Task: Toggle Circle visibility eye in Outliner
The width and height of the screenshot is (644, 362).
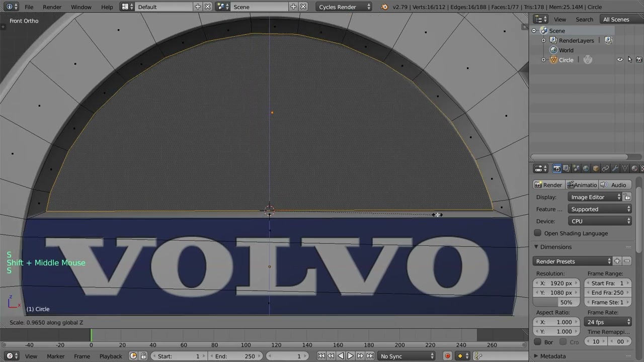Action: [620, 60]
